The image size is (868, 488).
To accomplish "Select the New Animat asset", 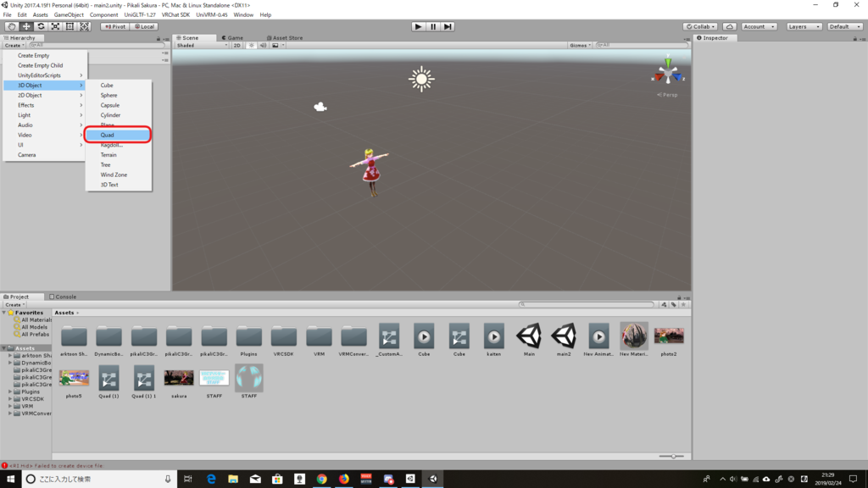I will [x=598, y=340].
